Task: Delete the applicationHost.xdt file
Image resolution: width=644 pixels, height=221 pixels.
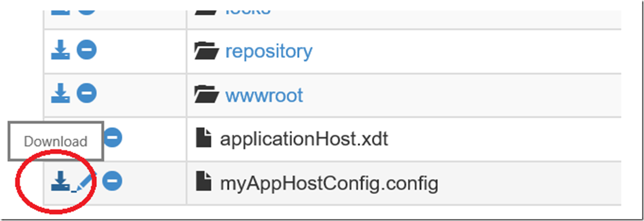Action: click(113, 137)
